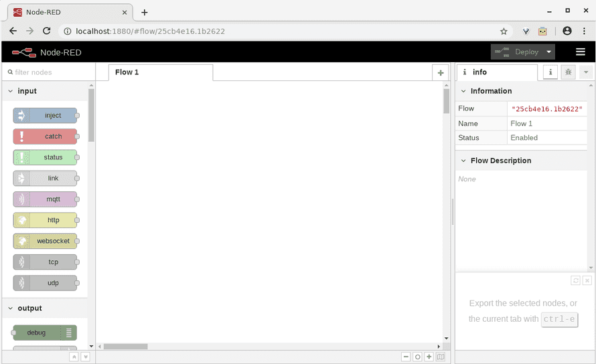Open the Deploy options dropdown arrow
Screen dimensions: 596x364
point(549,52)
